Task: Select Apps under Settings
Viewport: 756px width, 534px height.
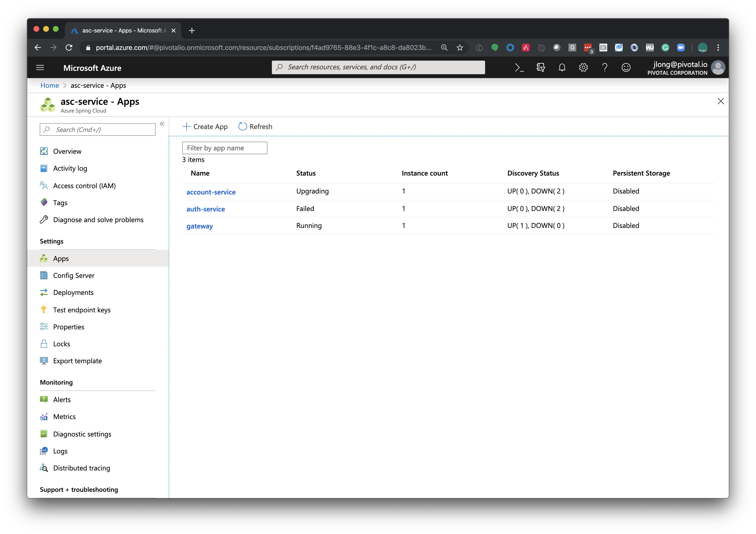Action: (x=98, y=259)
